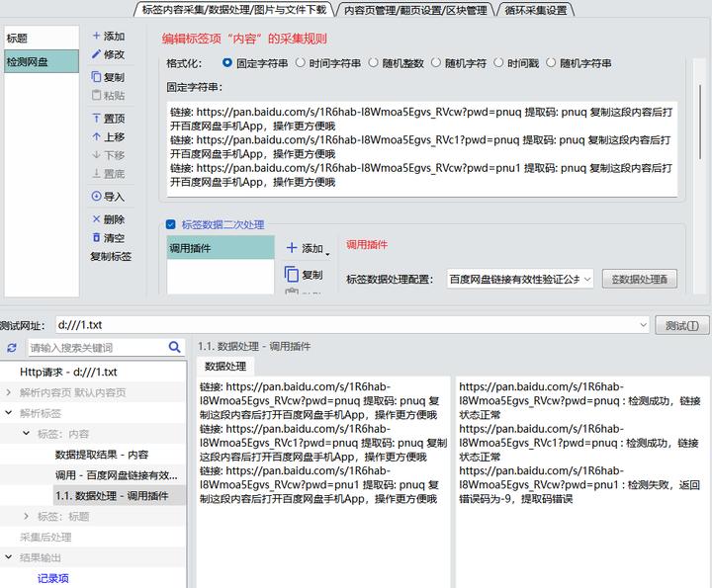Click the 粘贴 clipboard icon

[96, 95]
